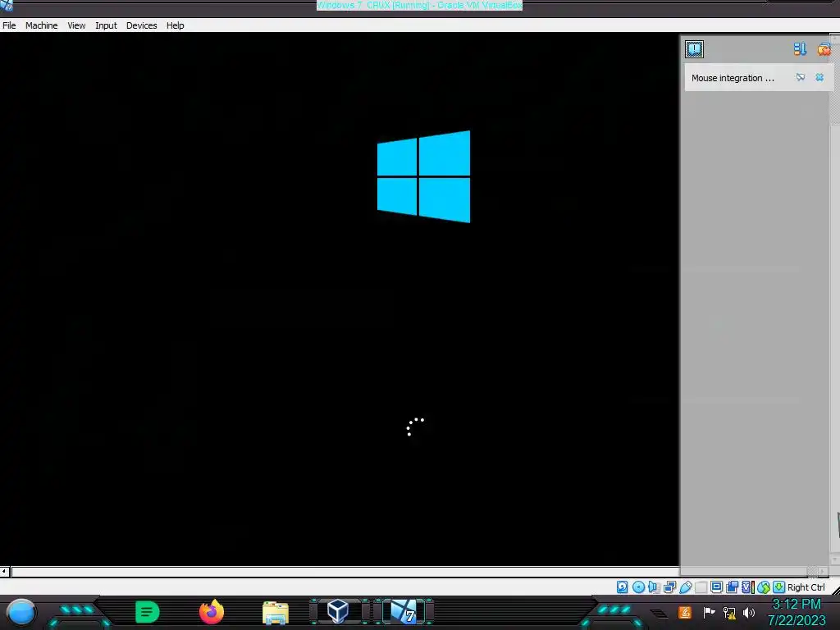Click the display settings indicator
This screenshot has width=840, height=630.
(x=716, y=587)
